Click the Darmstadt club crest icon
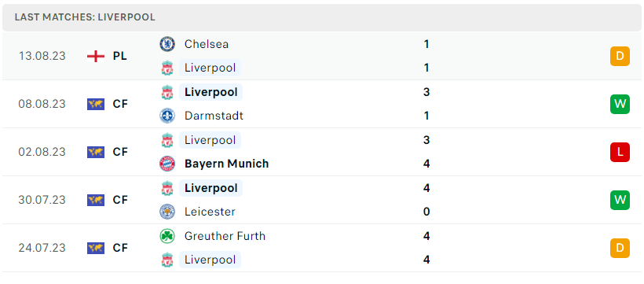 [x=167, y=116]
